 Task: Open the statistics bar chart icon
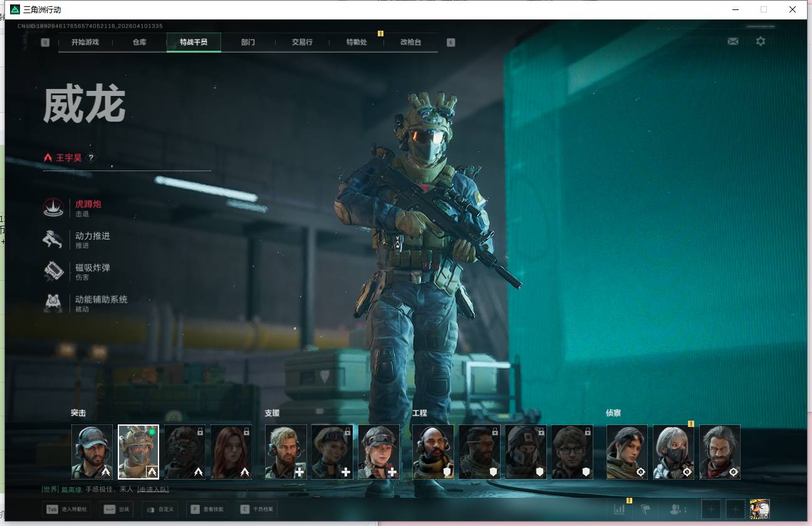(x=619, y=509)
